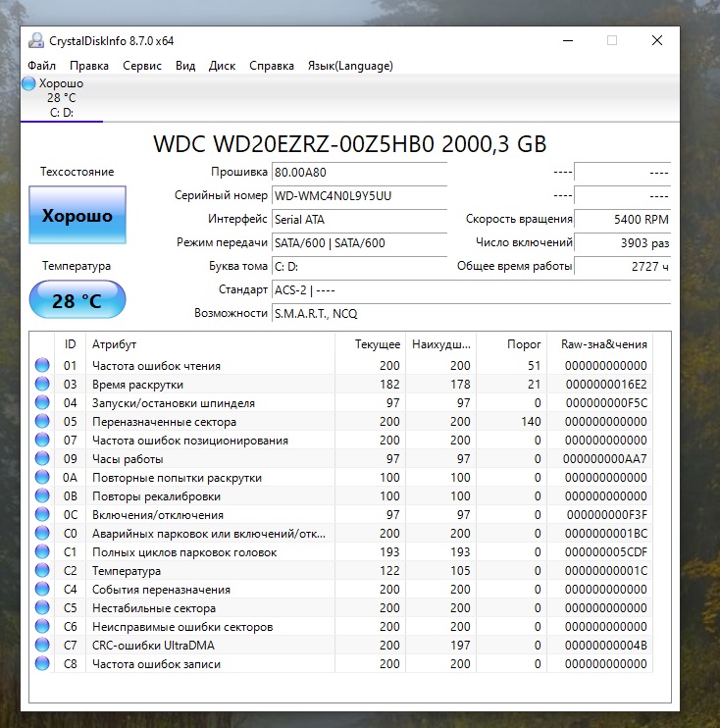Open the Справка menu
720x728 pixels.
(x=272, y=66)
